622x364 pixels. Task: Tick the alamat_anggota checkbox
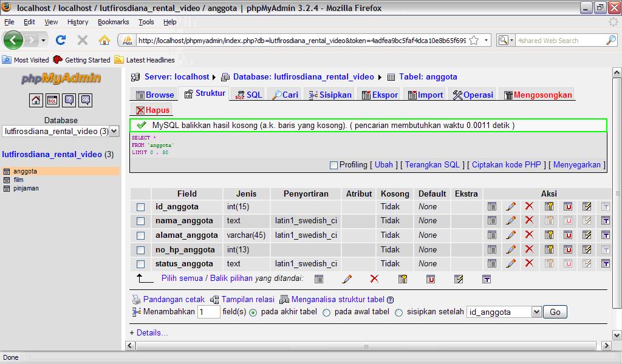140,235
